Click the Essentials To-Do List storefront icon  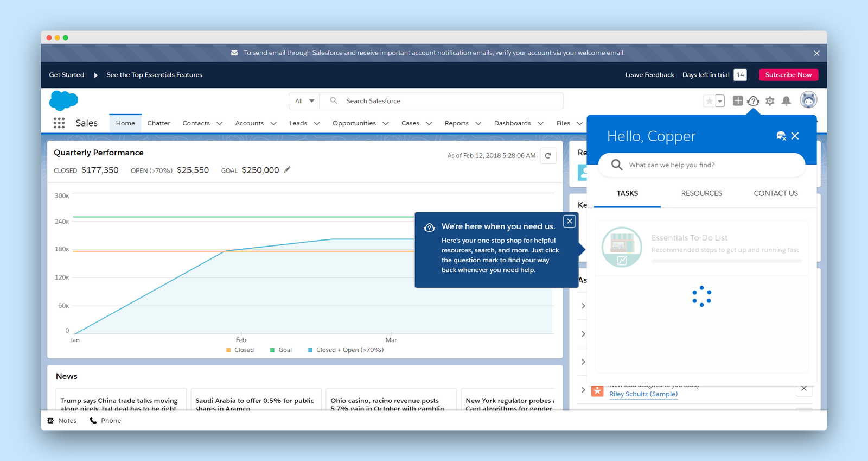[622, 247]
